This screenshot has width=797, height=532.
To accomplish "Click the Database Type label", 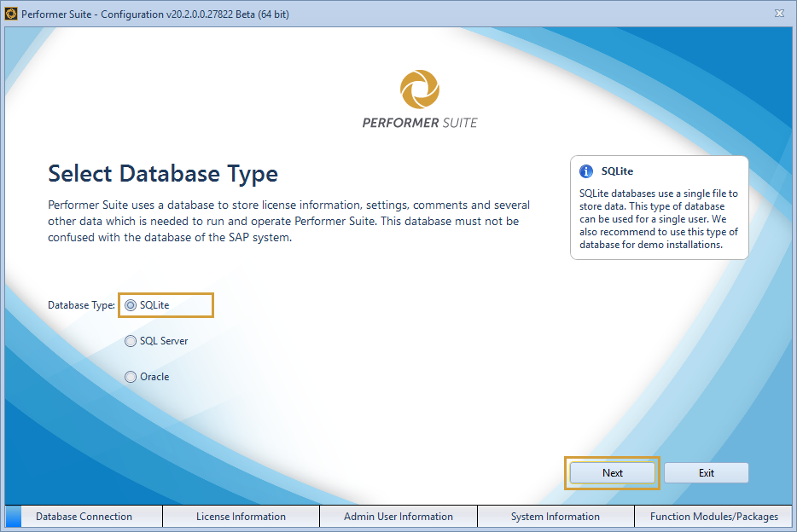I will pos(82,304).
